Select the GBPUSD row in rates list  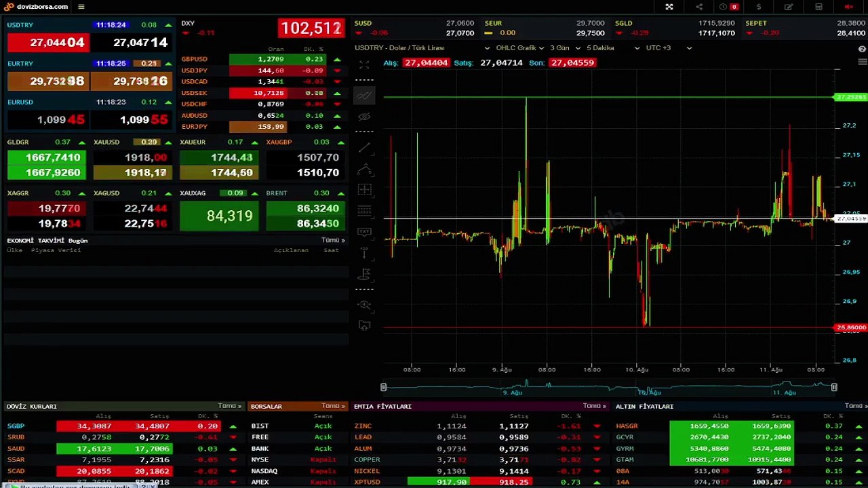tap(261, 59)
